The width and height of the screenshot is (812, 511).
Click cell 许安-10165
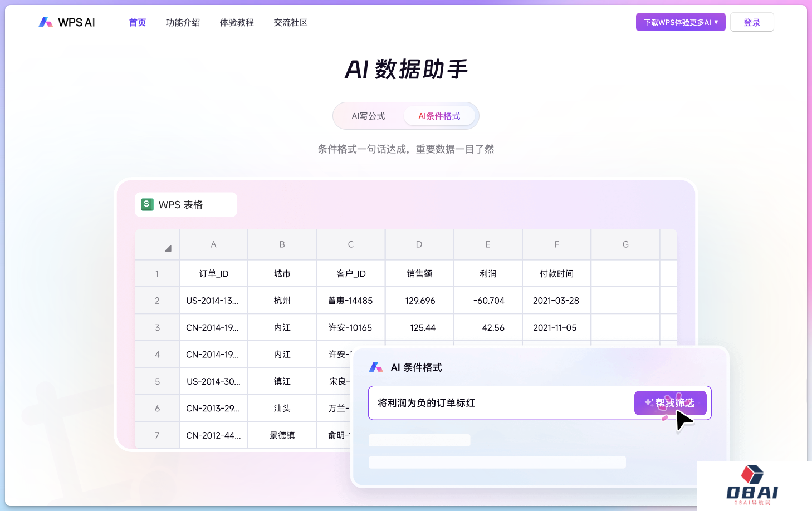point(351,327)
